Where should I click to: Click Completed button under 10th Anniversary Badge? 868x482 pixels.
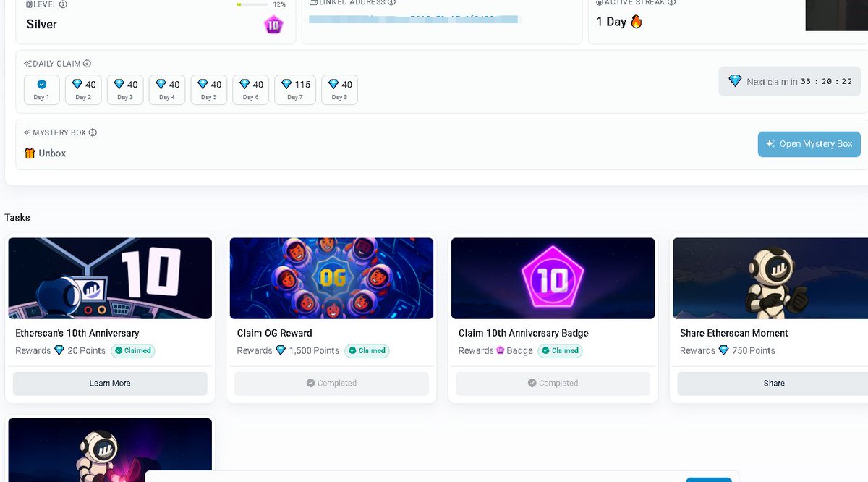(x=553, y=384)
